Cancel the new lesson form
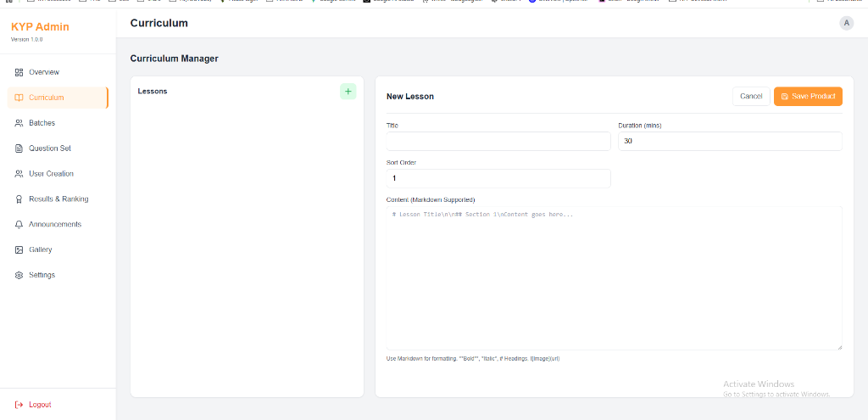This screenshot has width=868, height=420. (751, 97)
